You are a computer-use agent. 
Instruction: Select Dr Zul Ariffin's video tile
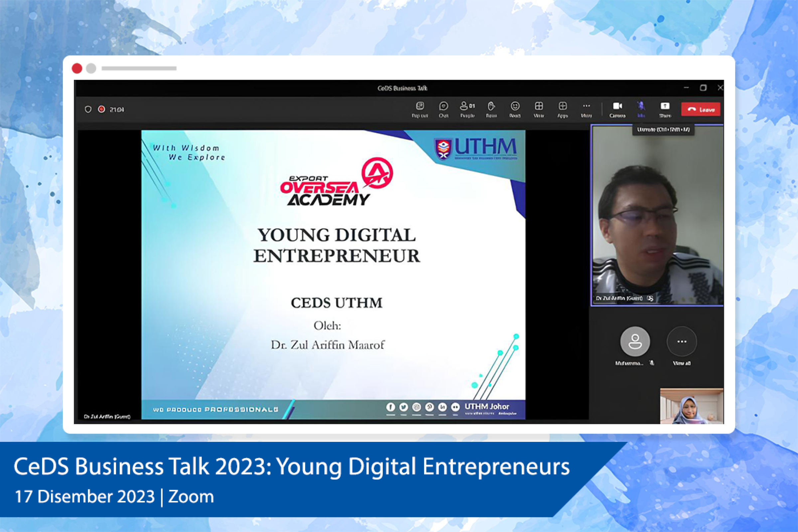[658, 215]
